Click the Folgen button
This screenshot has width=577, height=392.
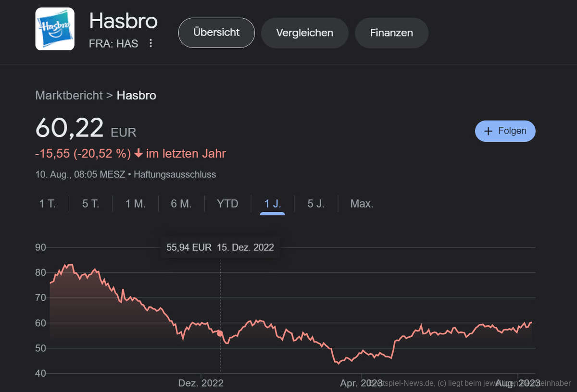click(505, 131)
